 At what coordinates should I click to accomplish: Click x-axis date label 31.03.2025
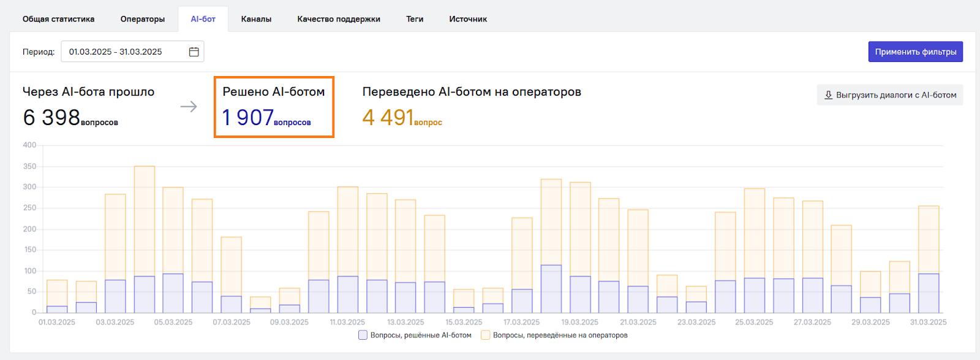tap(929, 323)
